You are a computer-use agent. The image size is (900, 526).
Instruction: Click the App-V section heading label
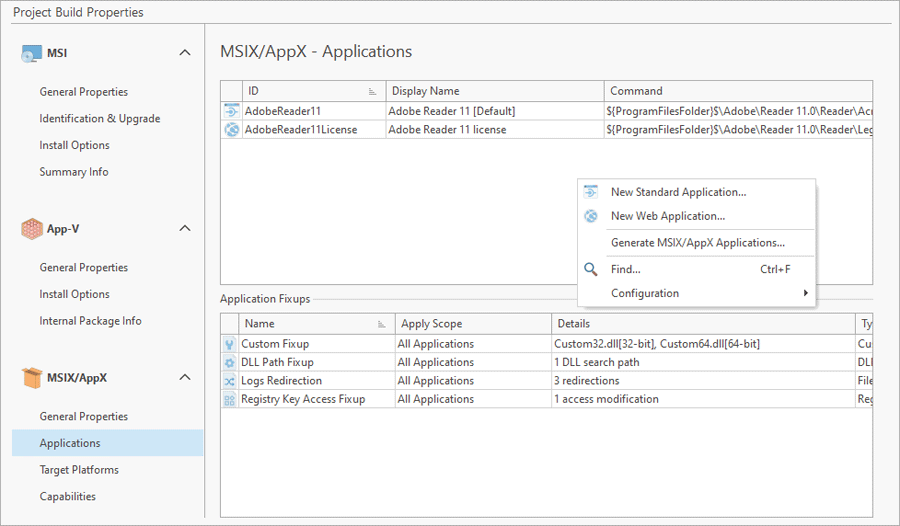[63, 229]
